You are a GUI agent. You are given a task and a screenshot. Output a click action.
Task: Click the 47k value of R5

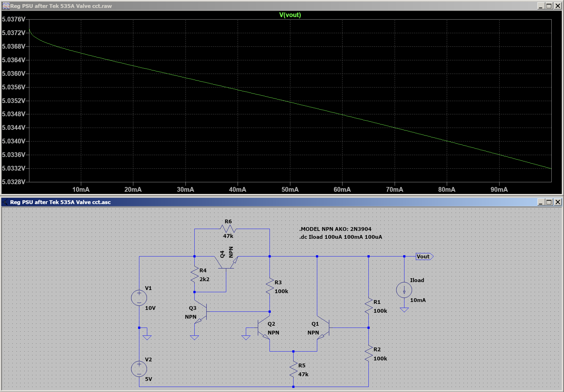(x=303, y=374)
